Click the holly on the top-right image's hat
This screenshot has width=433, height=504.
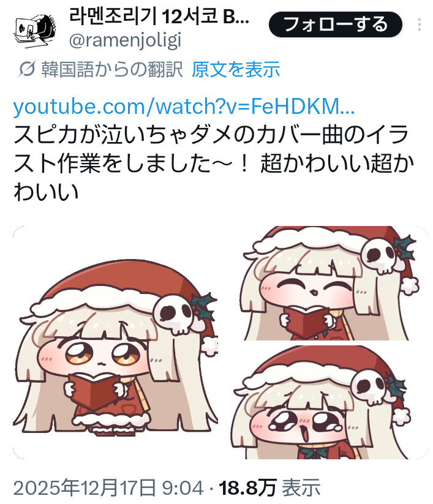point(404,247)
